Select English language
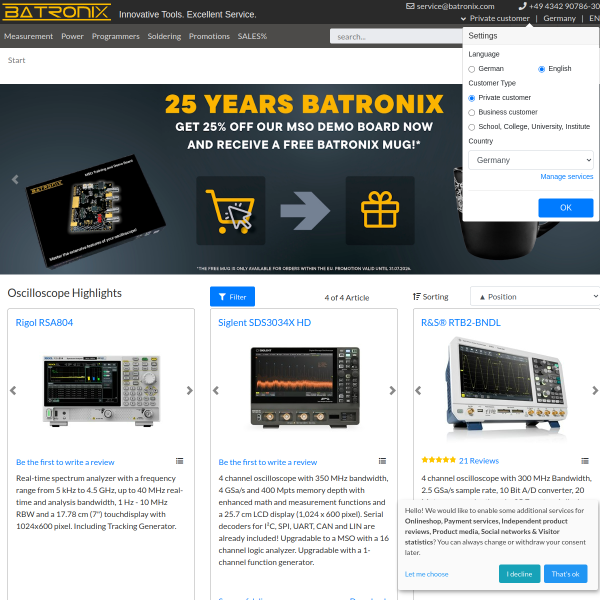 pyautogui.click(x=541, y=69)
